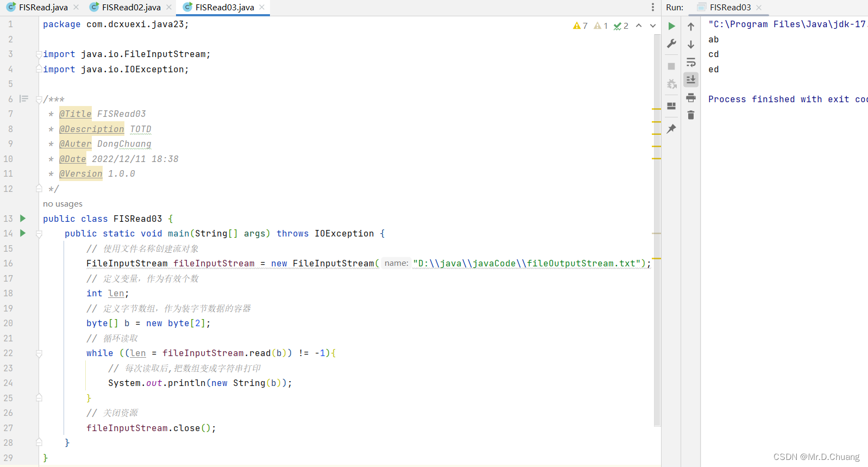Viewport: 868px width, 467px height.
Task: Toggle scroll to end of console
Action: coord(691,79)
